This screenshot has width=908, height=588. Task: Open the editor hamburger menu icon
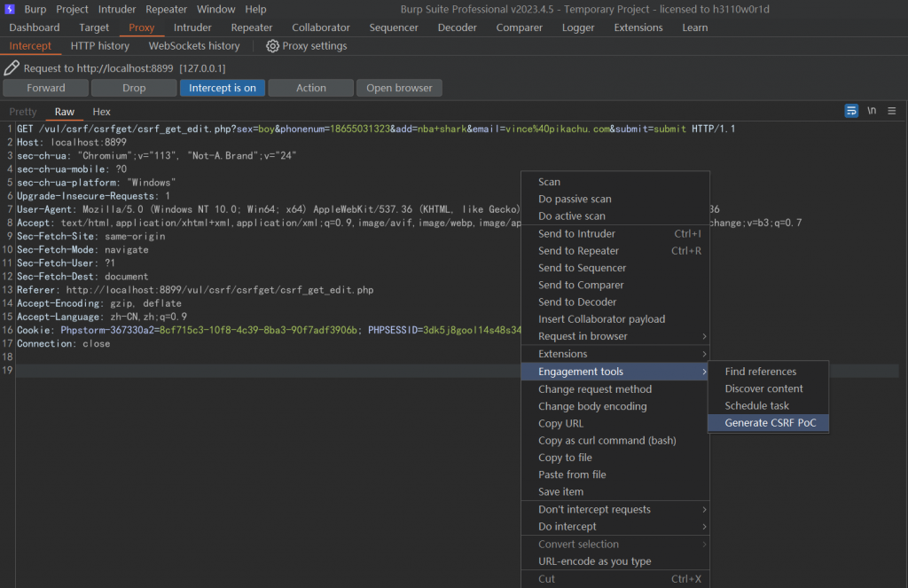892,111
